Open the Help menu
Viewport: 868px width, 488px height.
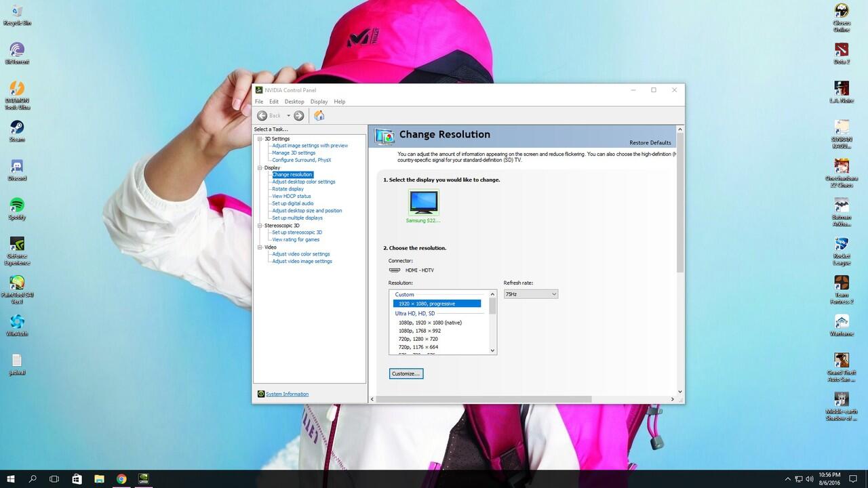pyautogui.click(x=340, y=102)
